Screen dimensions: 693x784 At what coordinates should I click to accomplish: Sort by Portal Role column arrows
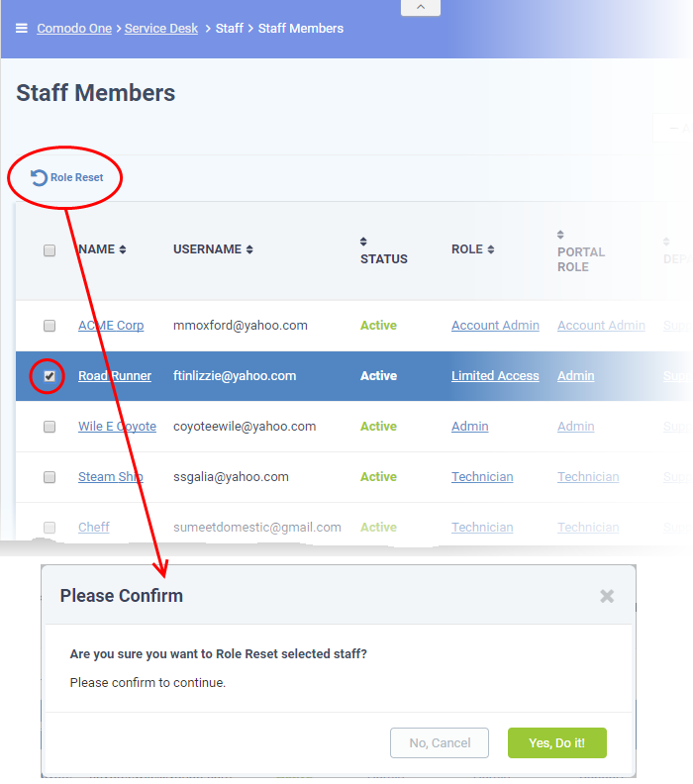560,235
